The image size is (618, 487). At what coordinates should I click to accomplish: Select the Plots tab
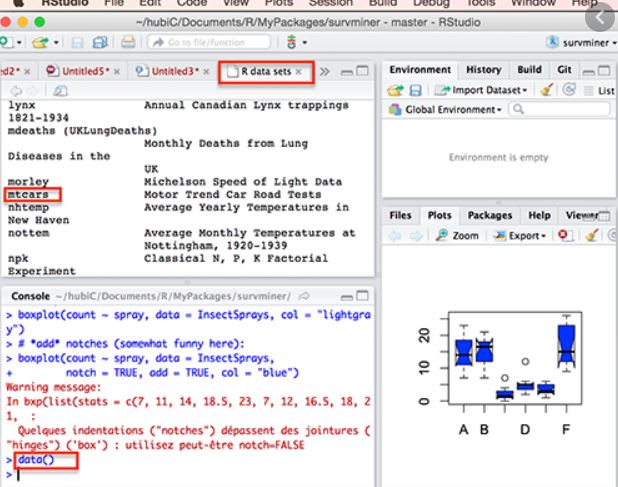[439, 216]
